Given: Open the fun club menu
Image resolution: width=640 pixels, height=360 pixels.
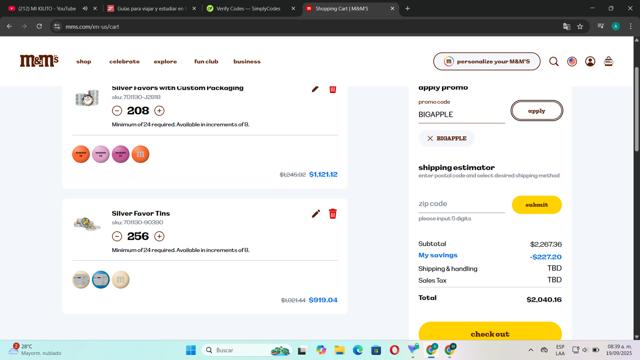Looking at the screenshot, I should pos(206,61).
